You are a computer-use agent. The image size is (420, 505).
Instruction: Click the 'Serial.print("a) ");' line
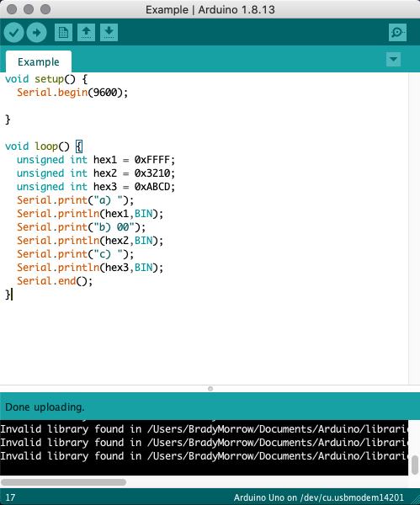coord(76,200)
